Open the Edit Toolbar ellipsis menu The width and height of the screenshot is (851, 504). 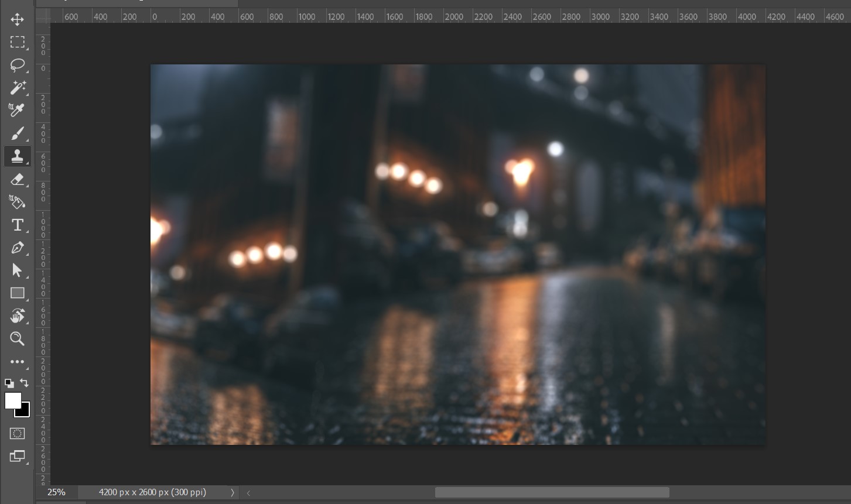point(17,362)
